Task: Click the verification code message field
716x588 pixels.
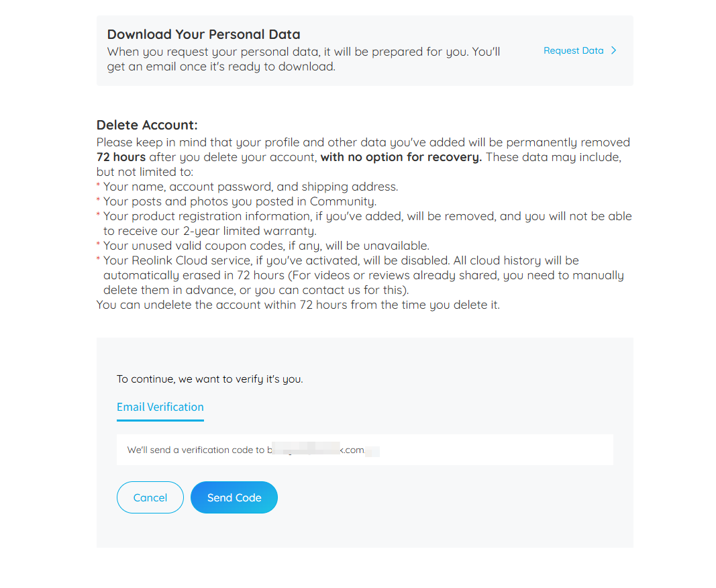Action: click(365, 450)
